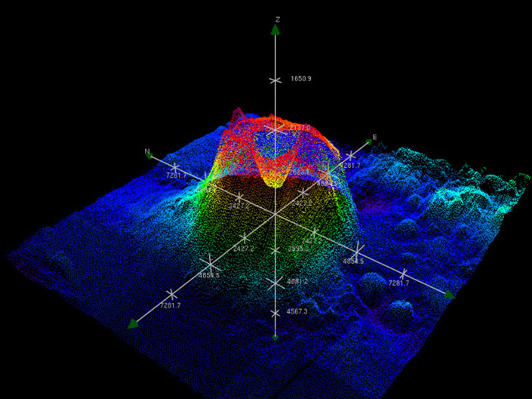Click the origin where the three axes intersect

click(275, 214)
